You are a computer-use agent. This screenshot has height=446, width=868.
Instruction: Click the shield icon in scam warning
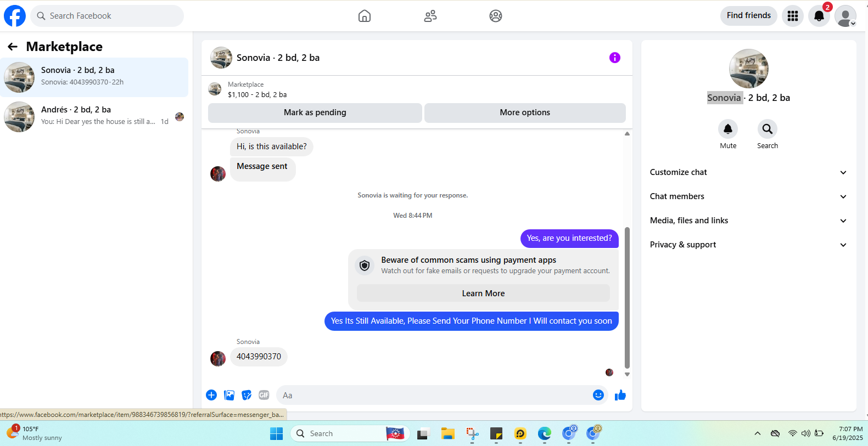tap(365, 266)
